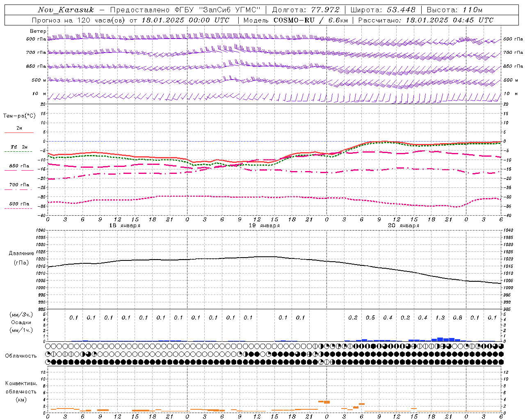Click the '20 января' date label
The height and width of the screenshot is (420, 525).
point(404,226)
